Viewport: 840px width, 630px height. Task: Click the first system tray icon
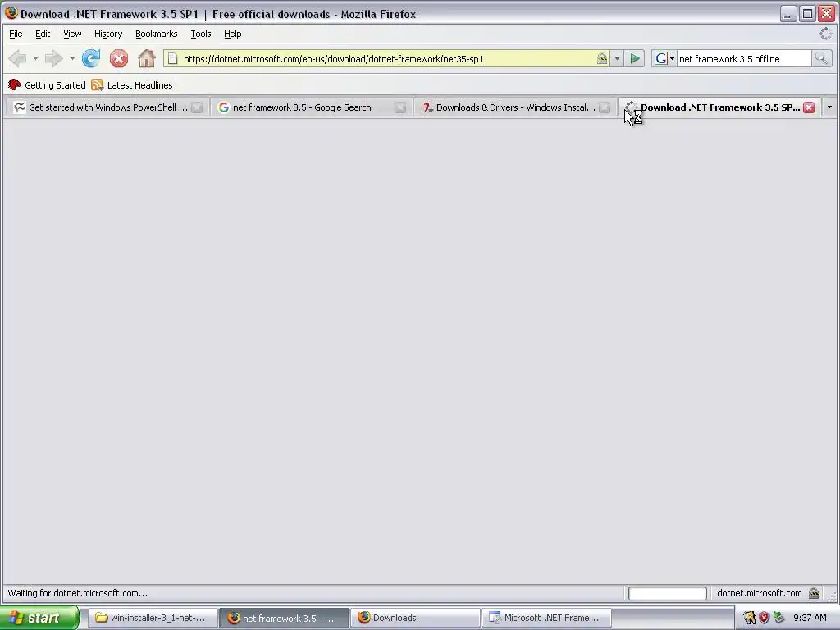[749, 618]
